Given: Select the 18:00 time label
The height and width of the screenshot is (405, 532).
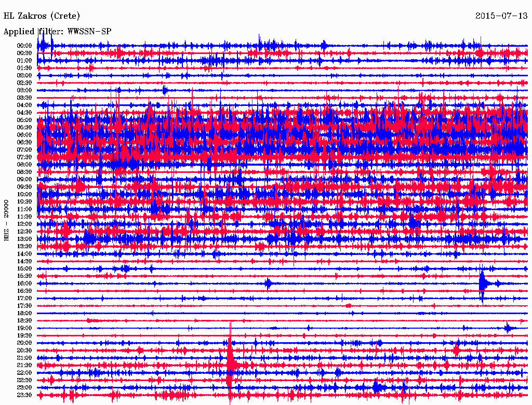Looking at the screenshot, I should tap(24, 313).
